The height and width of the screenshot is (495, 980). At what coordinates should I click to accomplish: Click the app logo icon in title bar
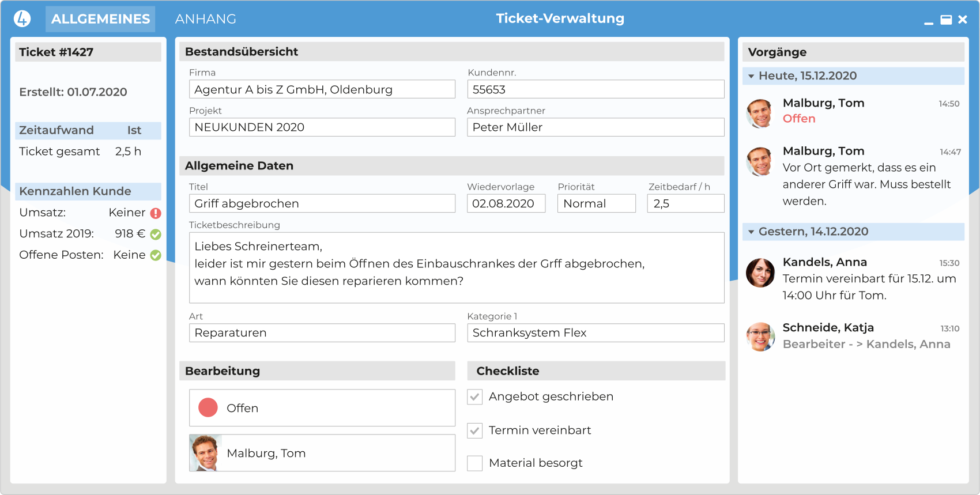[x=22, y=19]
